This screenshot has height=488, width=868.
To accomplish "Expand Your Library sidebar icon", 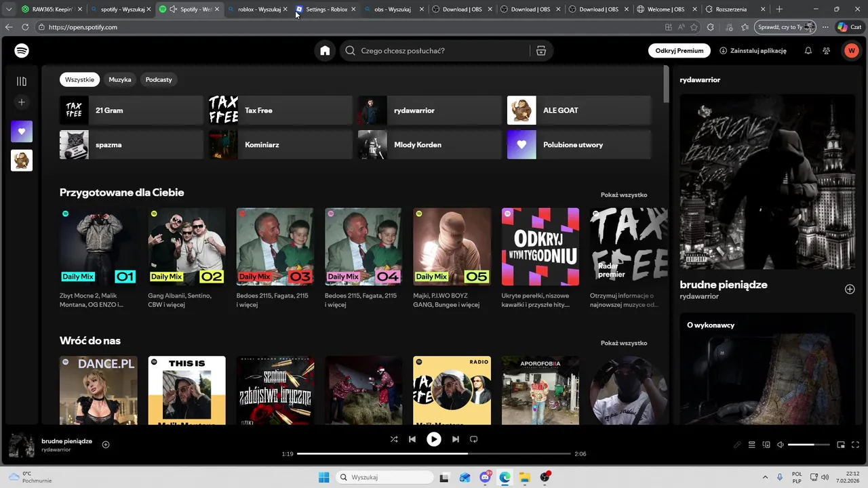I will [22, 81].
